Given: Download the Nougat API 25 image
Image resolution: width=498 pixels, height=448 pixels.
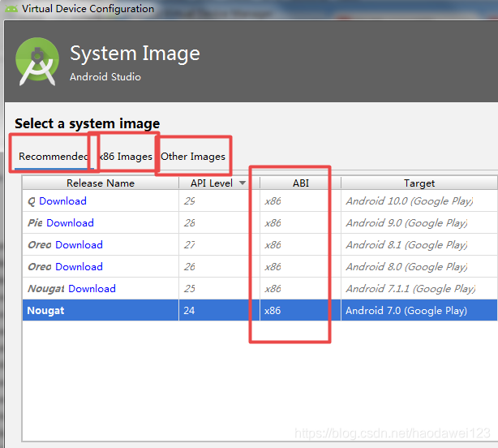Looking at the screenshot, I should click(92, 288).
